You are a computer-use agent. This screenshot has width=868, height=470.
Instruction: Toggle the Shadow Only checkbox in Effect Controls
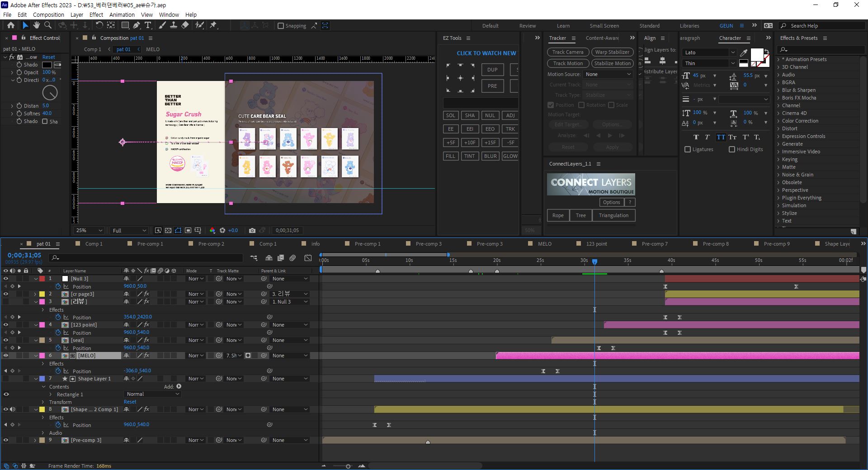point(45,121)
